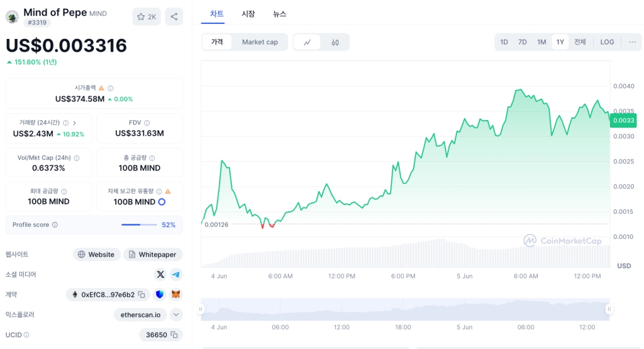Show info for 자체 보고한 유통량
Screen dimensions: 644x349
tap(159, 191)
